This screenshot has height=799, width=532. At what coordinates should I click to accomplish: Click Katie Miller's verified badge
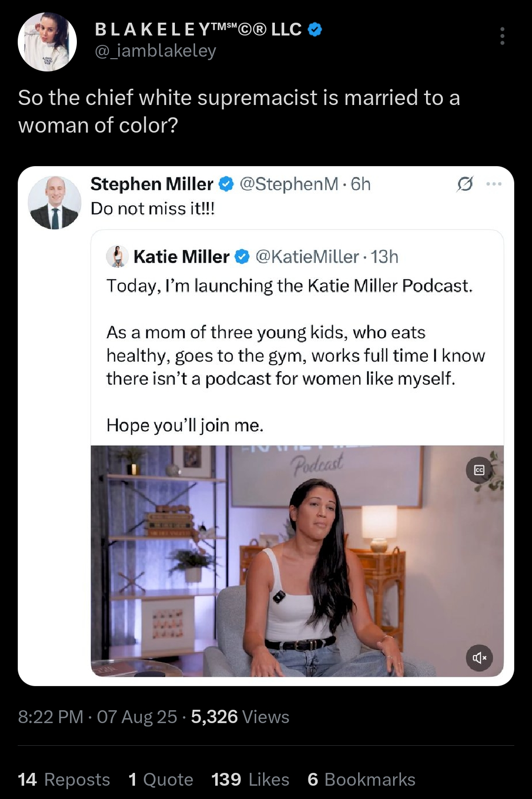pyautogui.click(x=242, y=257)
